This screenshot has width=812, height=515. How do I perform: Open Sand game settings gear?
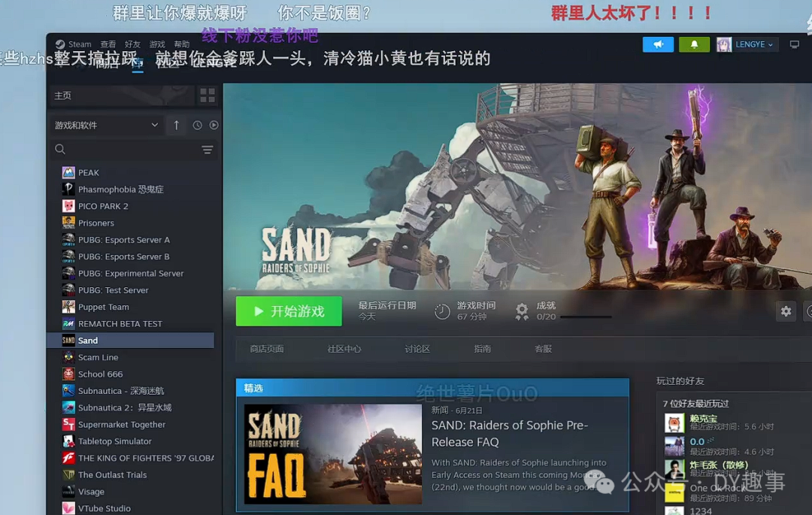[x=786, y=311]
